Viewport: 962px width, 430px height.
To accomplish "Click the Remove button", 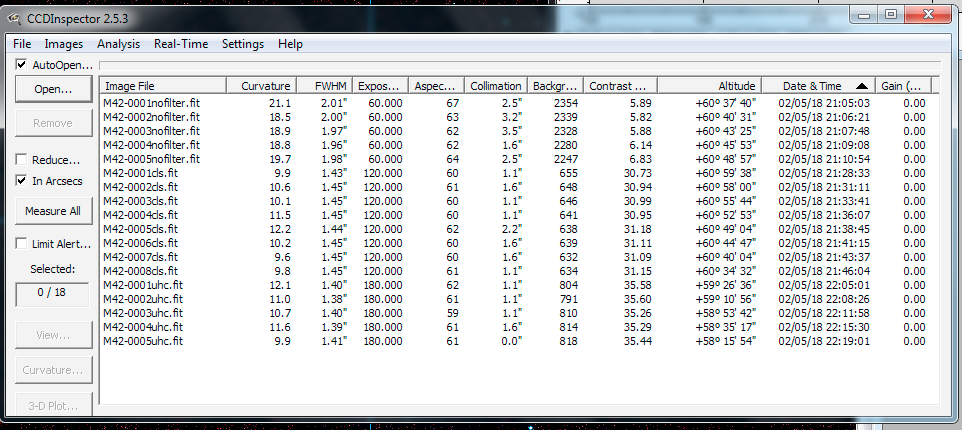I will coord(53,123).
